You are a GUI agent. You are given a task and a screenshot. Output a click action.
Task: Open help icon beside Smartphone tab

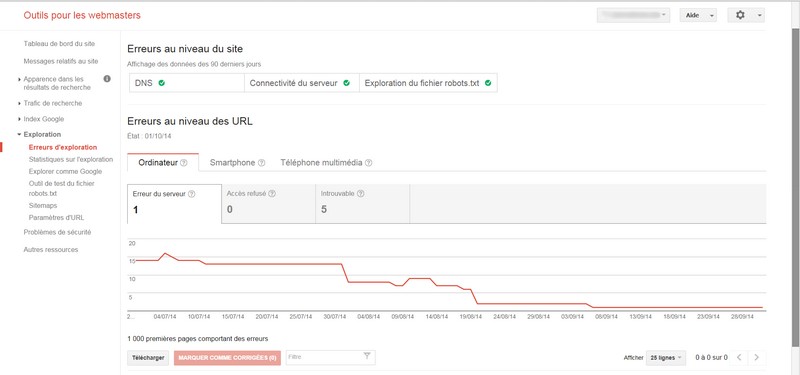[261, 163]
